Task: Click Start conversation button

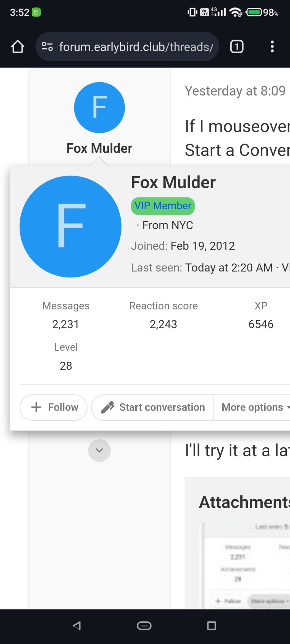Action: point(153,407)
